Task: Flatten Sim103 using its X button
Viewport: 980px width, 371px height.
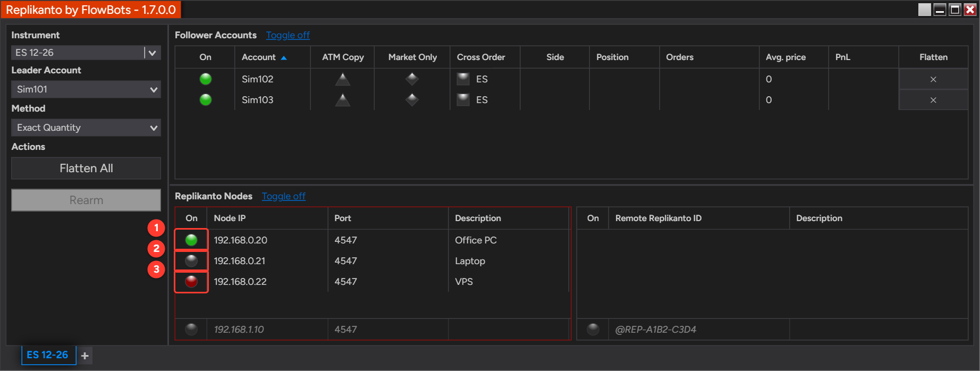Action: pyautogui.click(x=933, y=100)
